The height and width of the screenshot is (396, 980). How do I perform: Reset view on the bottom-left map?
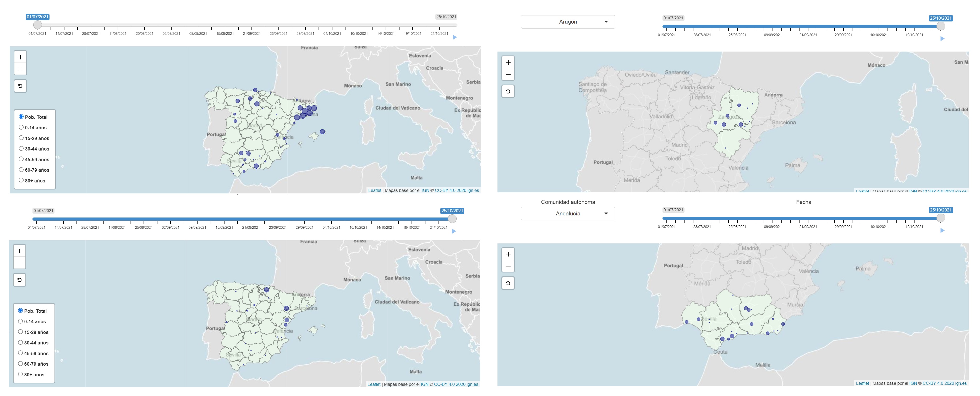pos(20,280)
